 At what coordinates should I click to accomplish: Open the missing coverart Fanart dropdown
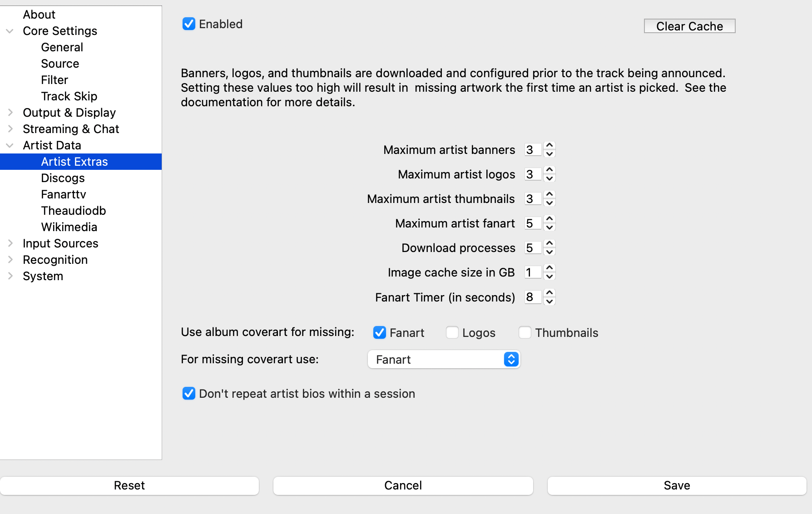pos(443,360)
